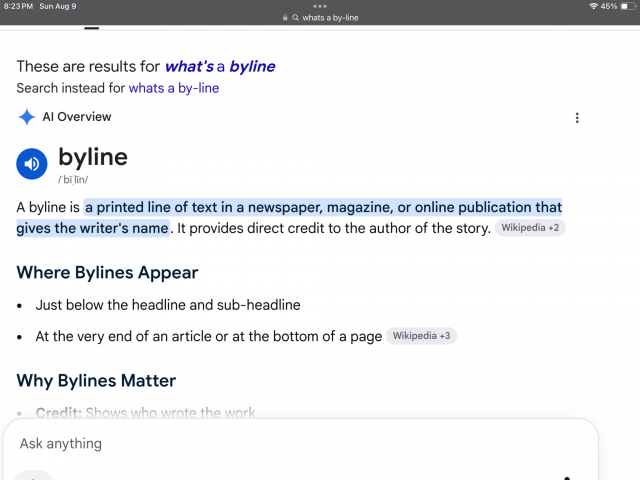
Task: Tap the 8:23 PM clock in status bar
Action: click(18, 6)
